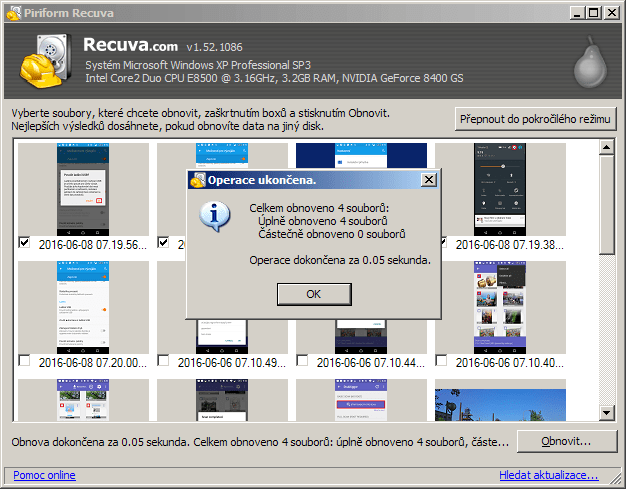This screenshot has height=489, width=626.
Task: Click the Recuva helmet icon in dialog title
Action: coord(198,180)
